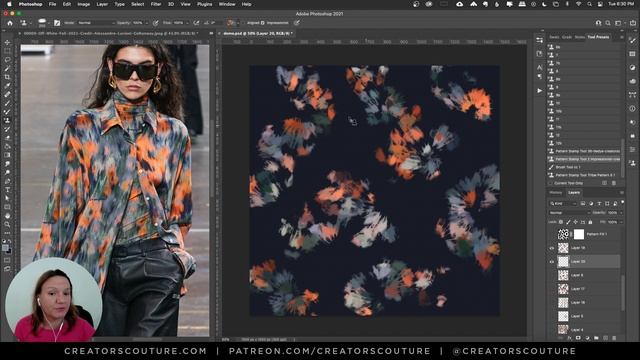Viewport: 640px width, 360px height.
Task: Select the Eyedropper tool
Action: [x=7, y=86]
